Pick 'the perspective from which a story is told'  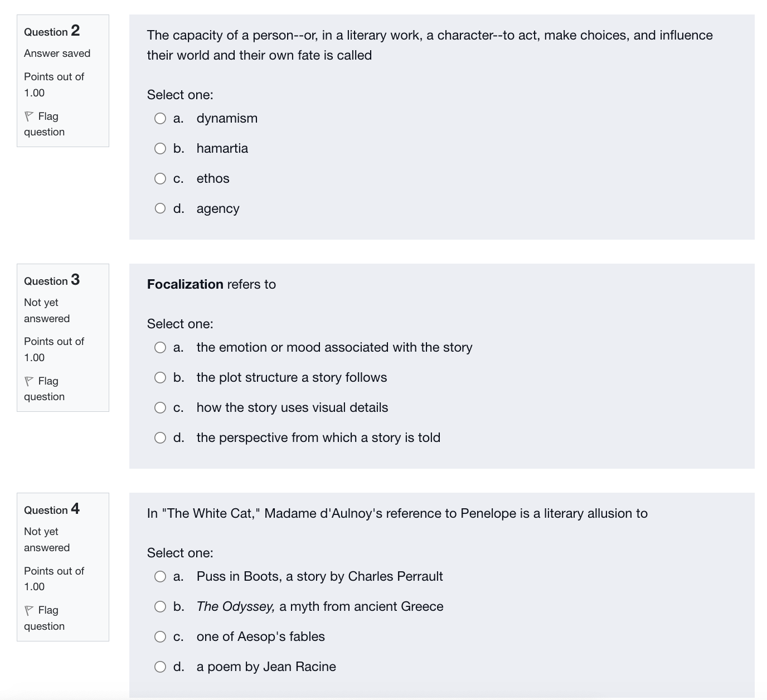click(x=160, y=437)
